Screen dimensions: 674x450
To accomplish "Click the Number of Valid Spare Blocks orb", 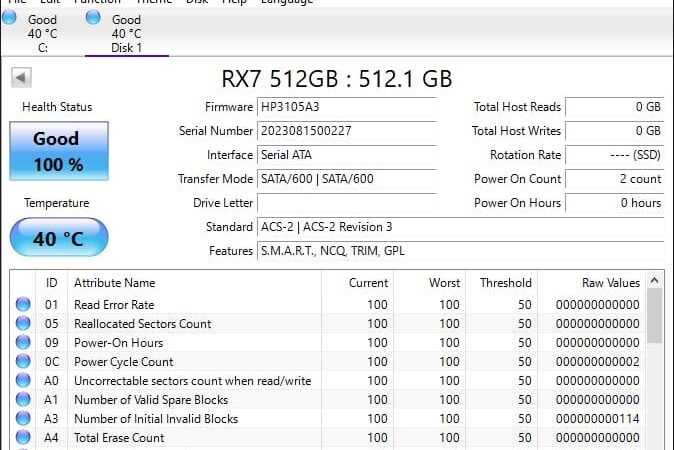I will pos(22,400).
